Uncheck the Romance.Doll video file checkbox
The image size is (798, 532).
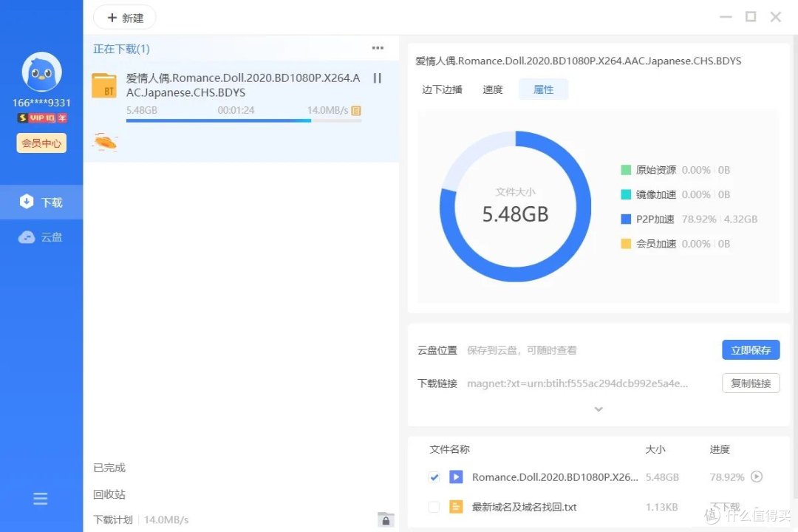pos(434,477)
